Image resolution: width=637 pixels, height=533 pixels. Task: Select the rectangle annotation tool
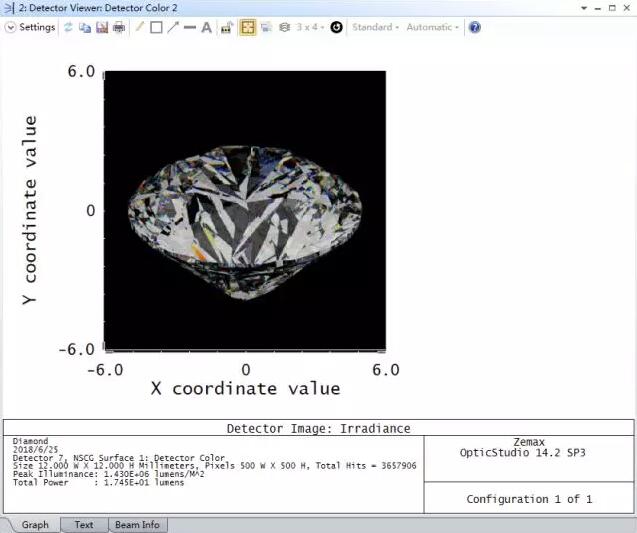point(156,27)
